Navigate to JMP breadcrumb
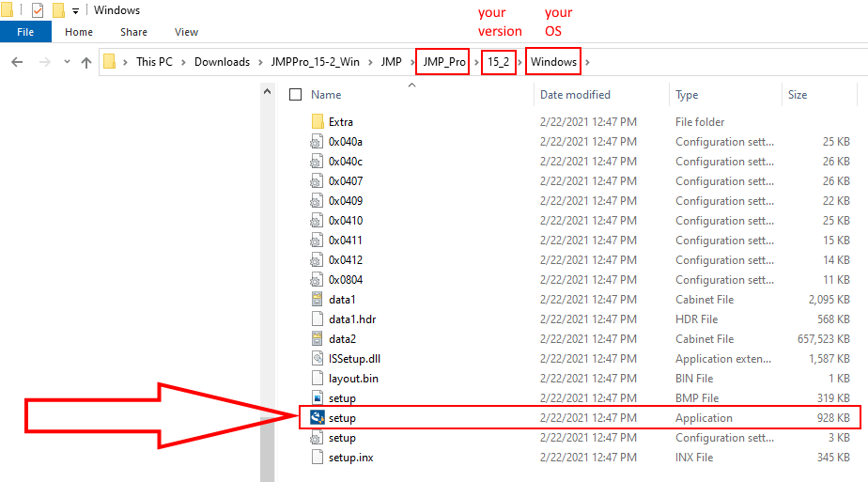This screenshot has height=482, width=868. point(391,62)
